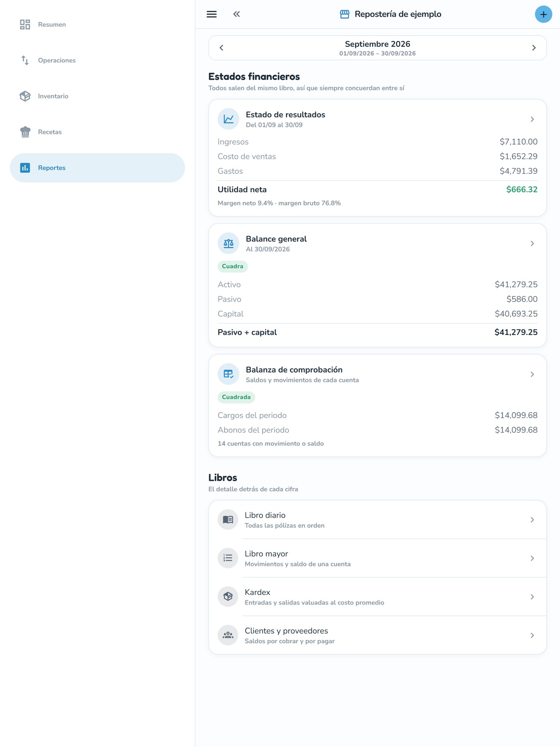Select the Reportes menu item
Screen dimensions: 560x747
pyautogui.click(x=97, y=168)
